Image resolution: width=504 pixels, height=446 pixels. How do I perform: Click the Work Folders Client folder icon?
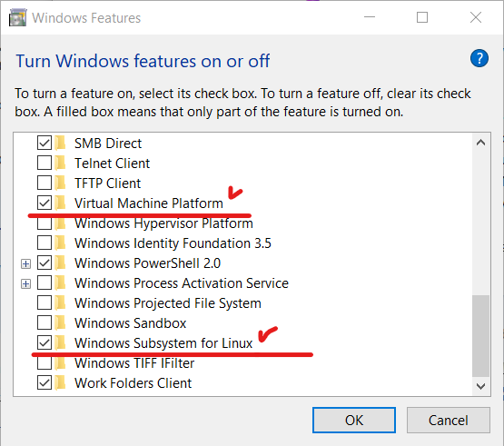60,382
